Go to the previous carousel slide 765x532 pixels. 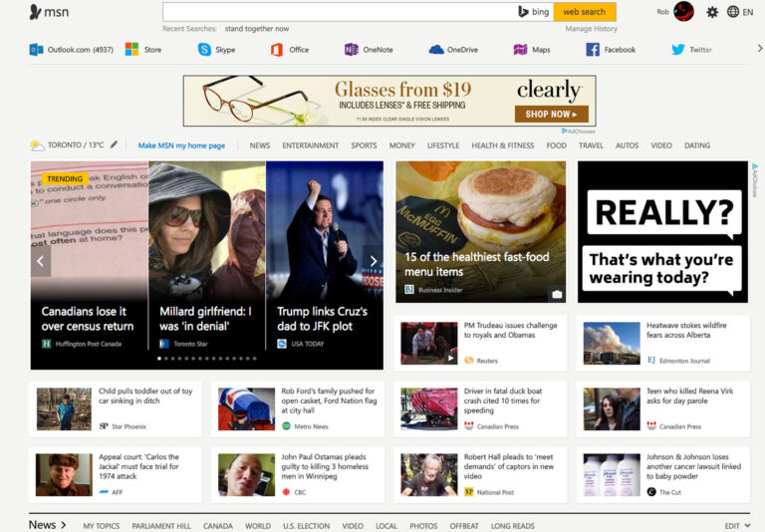pos(41,261)
